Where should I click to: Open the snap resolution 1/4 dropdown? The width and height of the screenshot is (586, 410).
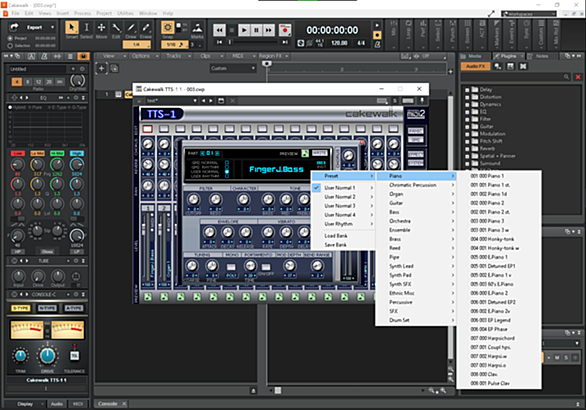[137, 44]
